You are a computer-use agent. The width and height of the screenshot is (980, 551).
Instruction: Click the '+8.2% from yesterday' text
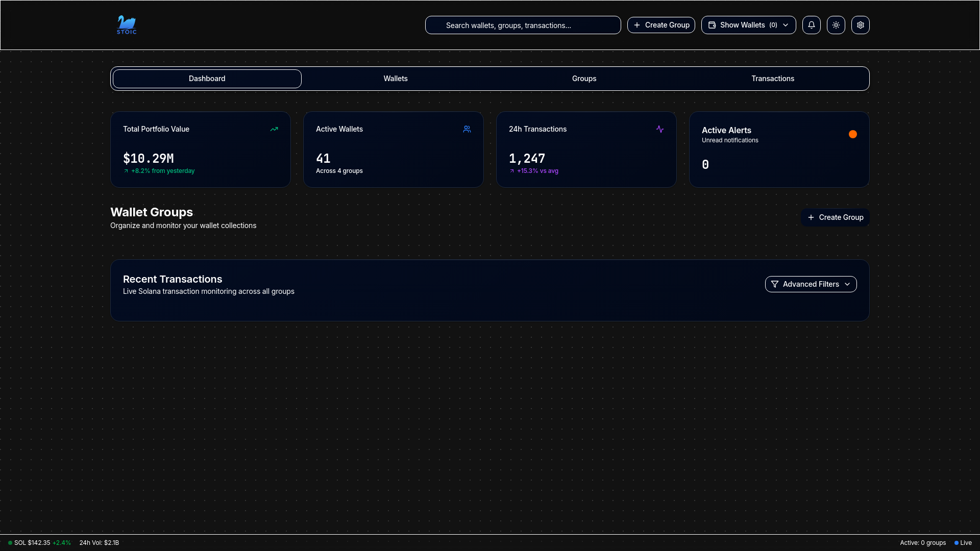click(x=163, y=171)
